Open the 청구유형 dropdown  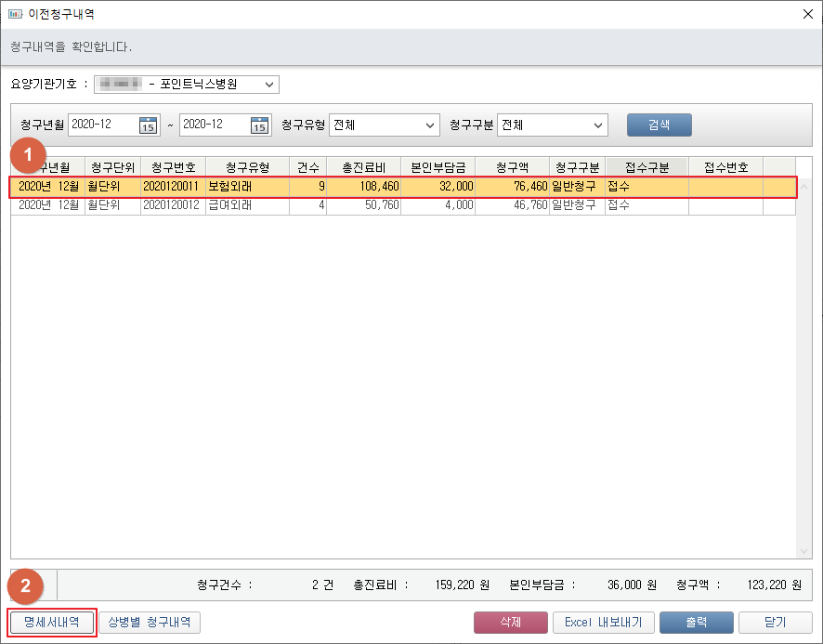(430, 125)
